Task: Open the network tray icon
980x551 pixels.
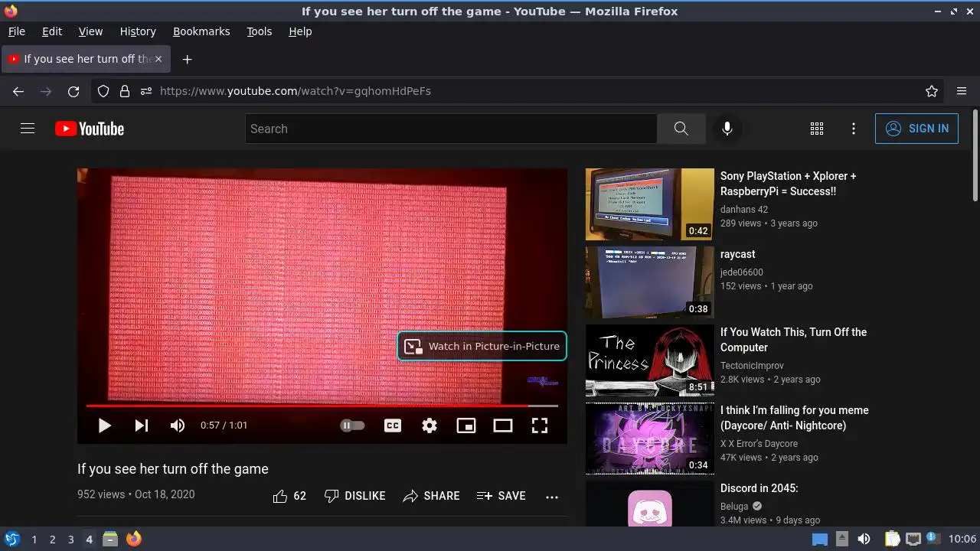Action: (913, 539)
